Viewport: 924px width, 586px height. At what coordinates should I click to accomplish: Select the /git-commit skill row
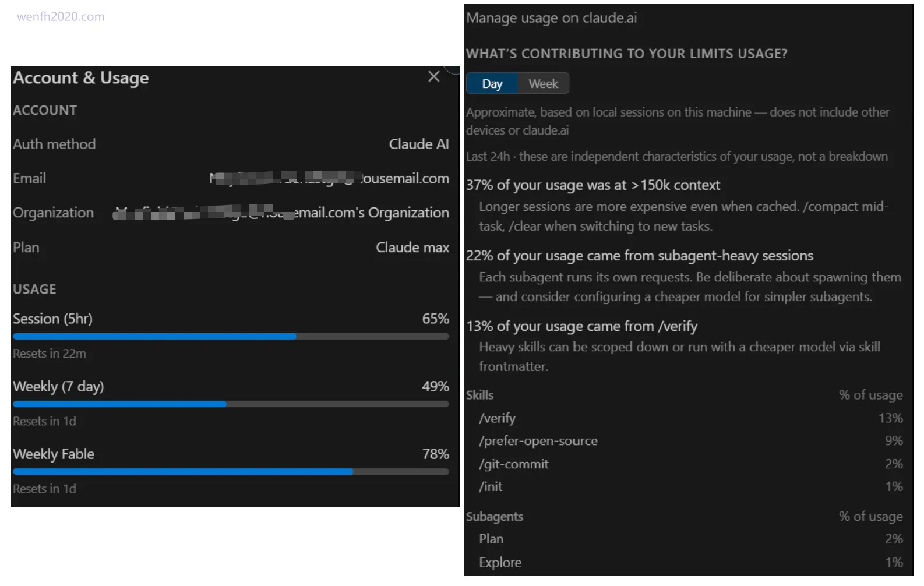pos(691,465)
